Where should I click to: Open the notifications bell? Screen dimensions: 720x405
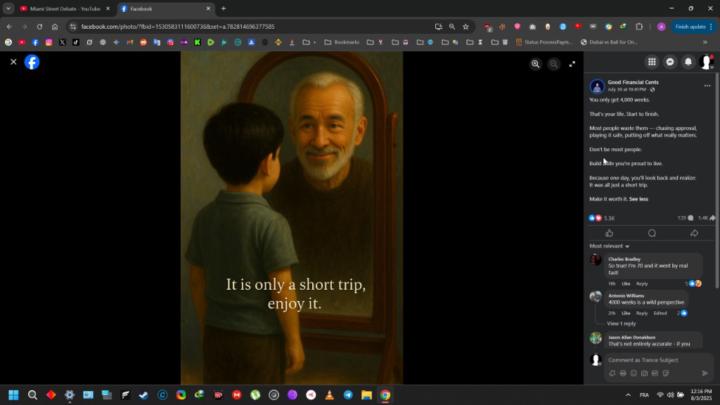[688, 62]
